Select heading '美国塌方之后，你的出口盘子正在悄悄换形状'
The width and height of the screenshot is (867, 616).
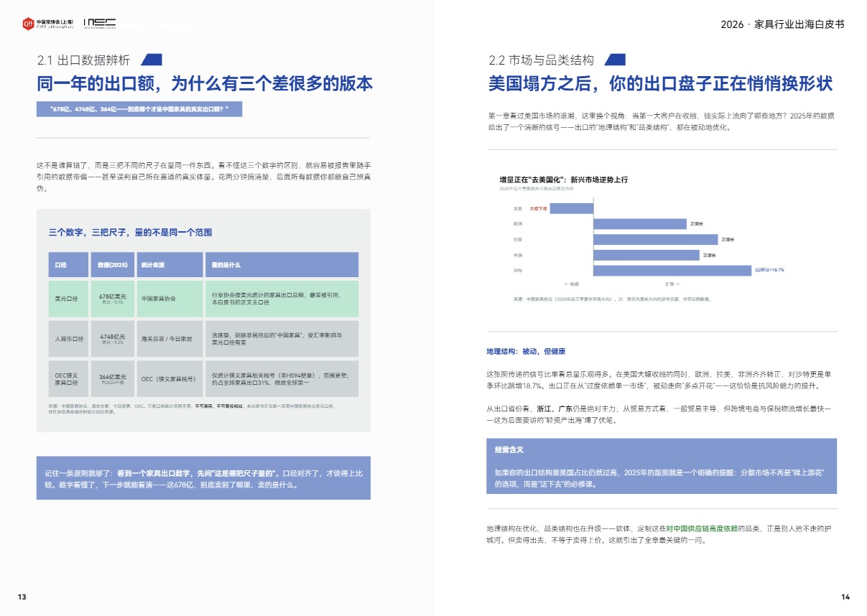pyautogui.click(x=660, y=83)
